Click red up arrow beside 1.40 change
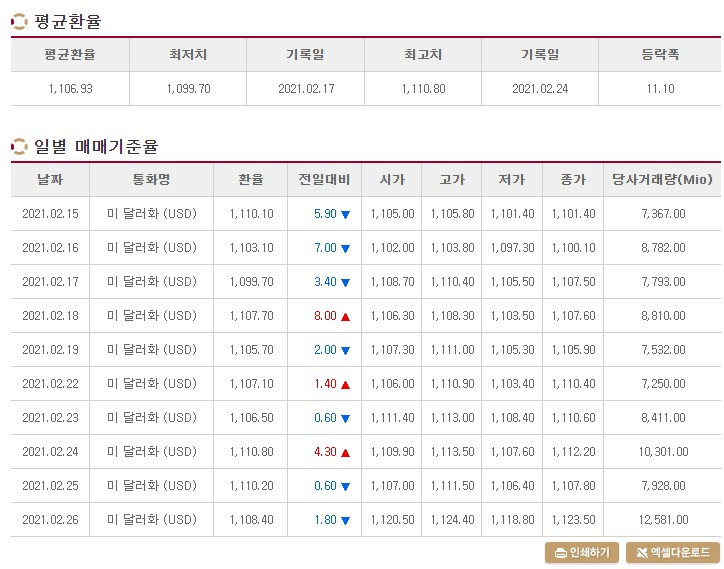Screen dimensions: 724x569 pos(345,384)
